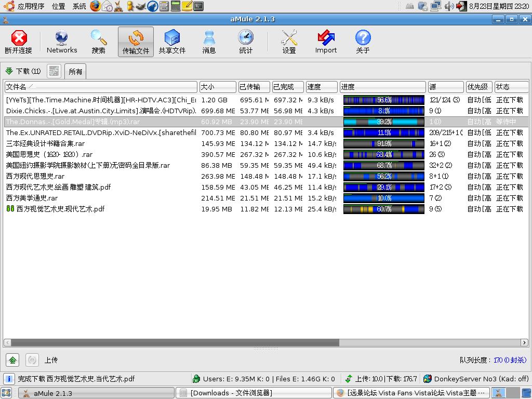
Task: Select 西方现代艺术史.绘画 雕塑 建筑.pdf file
Action: [x=266, y=187]
